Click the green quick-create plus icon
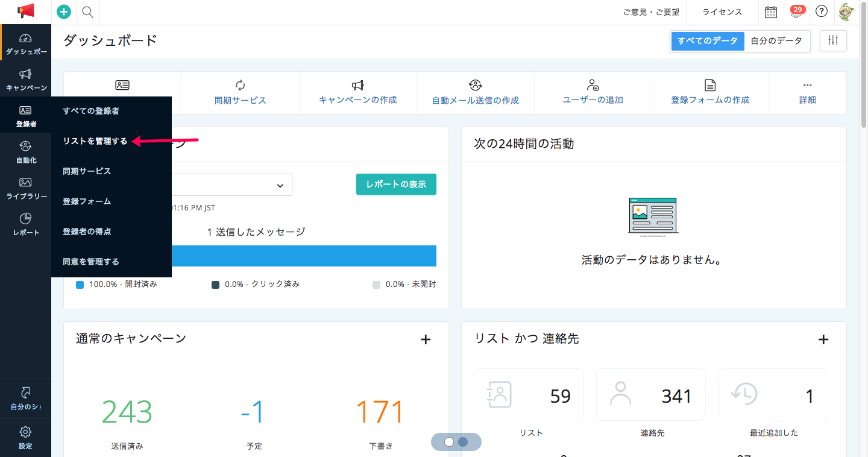The image size is (868, 457). pos(63,12)
